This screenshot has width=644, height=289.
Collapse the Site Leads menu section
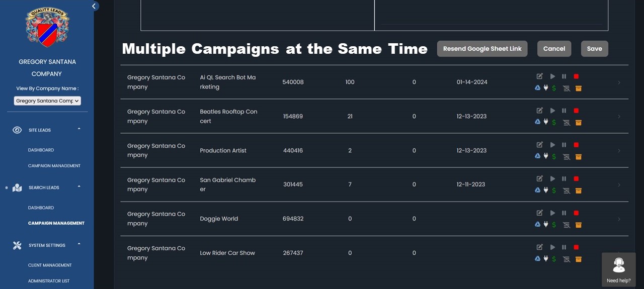(x=78, y=129)
